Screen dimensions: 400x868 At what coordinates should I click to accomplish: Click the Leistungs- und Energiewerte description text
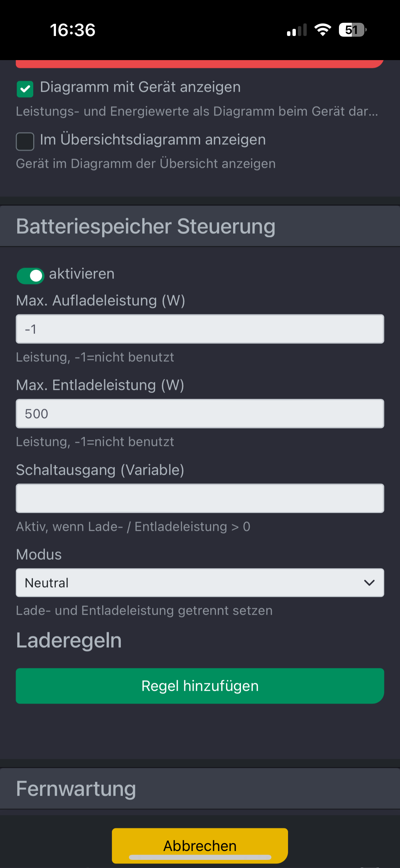(x=197, y=111)
